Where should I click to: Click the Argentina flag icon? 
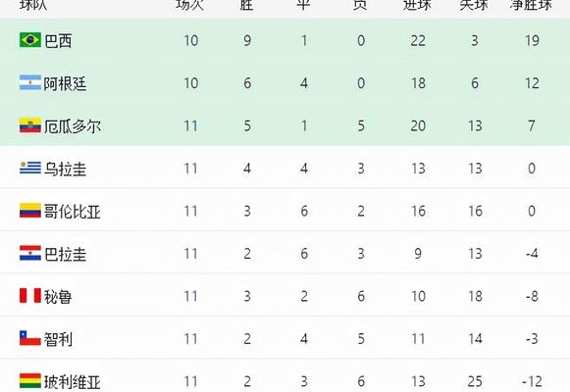[30, 83]
